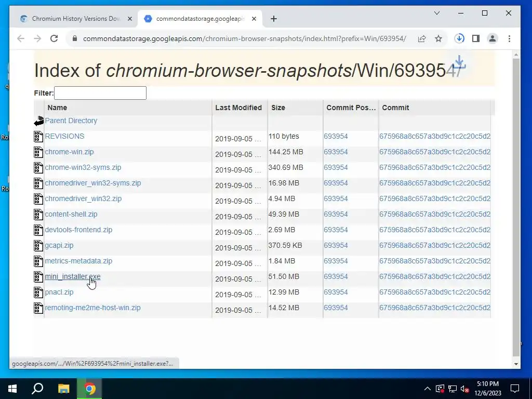Click the address bar URL
The height and width of the screenshot is (399, 532).
click(244, 38)
